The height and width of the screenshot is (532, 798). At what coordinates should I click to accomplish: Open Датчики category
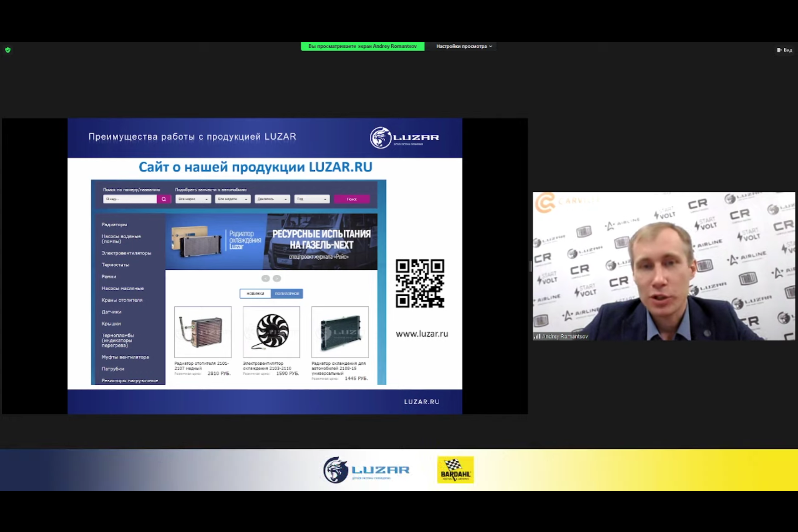[x=112, y=312]
